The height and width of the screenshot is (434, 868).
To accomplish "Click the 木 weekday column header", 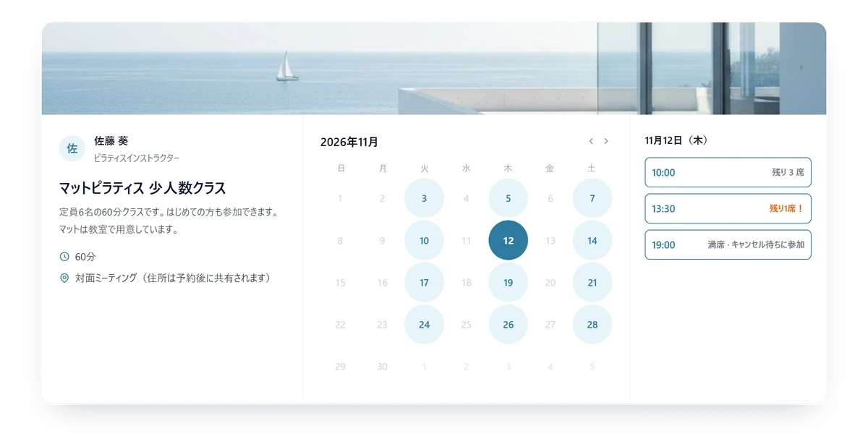I will pos(509,169).
